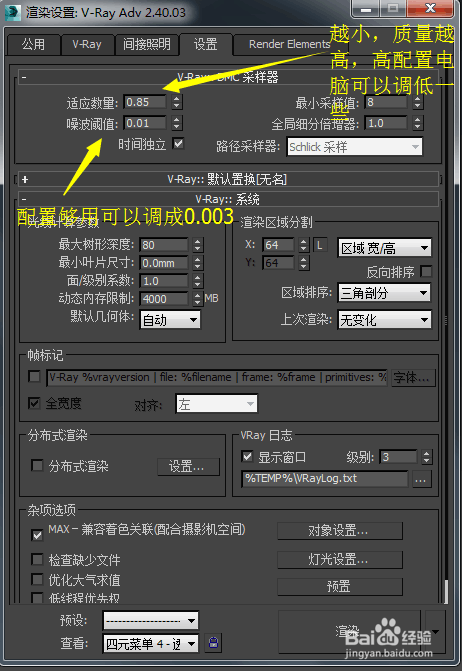Open the 区域排序 三角剖分 dropdown

(384, 293)
